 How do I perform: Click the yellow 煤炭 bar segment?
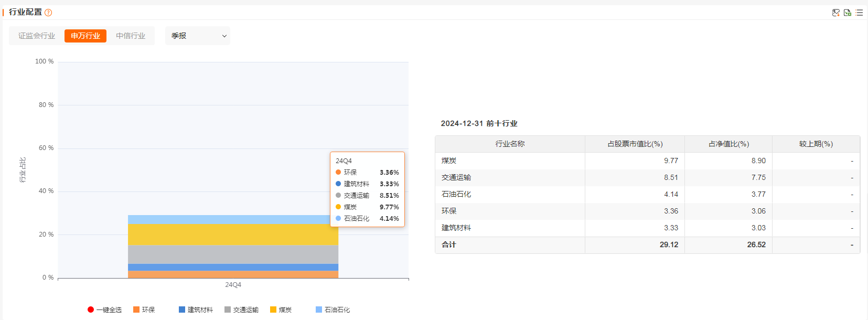(x=233, y=235)
